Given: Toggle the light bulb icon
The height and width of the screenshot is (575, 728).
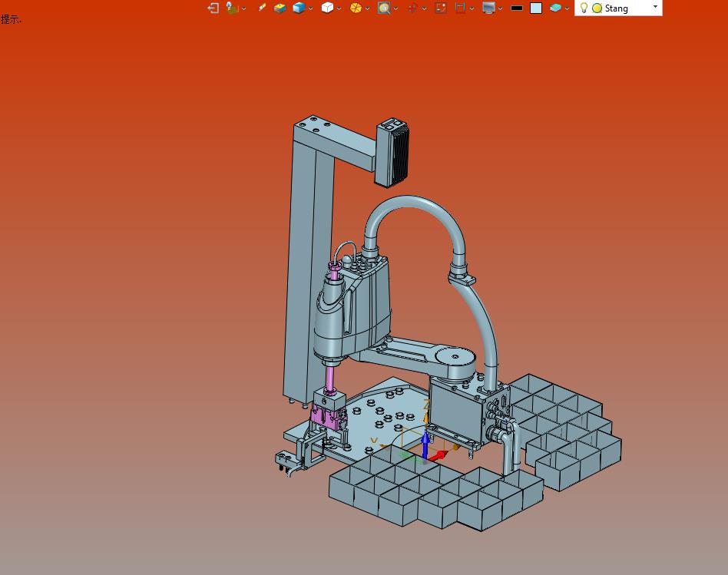Looking at the screenshot, I should 584,8.
